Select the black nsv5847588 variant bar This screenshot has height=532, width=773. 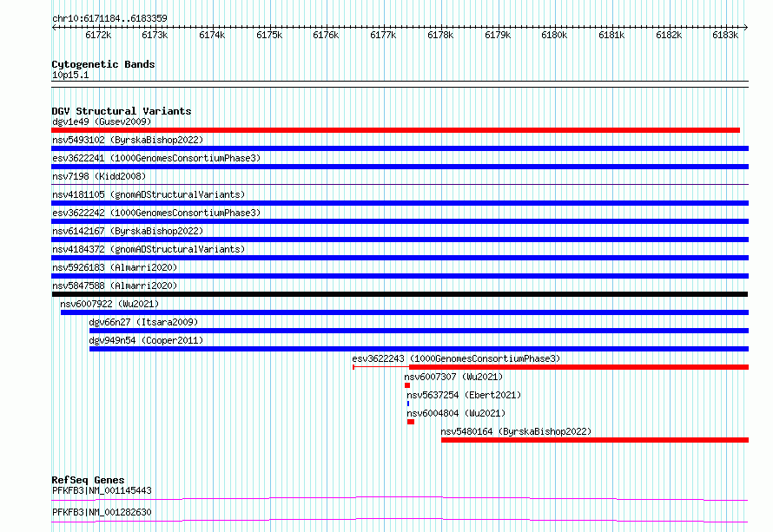pos(400,294)
